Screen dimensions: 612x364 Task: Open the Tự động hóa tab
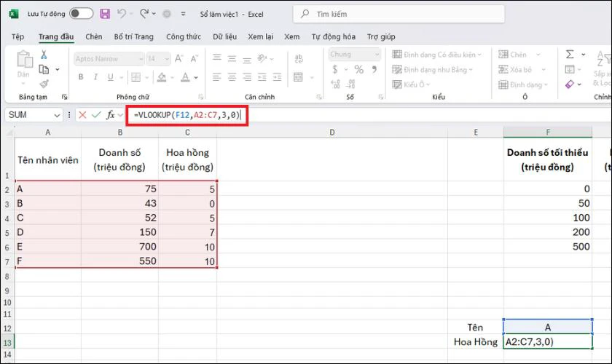click(334, 36)
